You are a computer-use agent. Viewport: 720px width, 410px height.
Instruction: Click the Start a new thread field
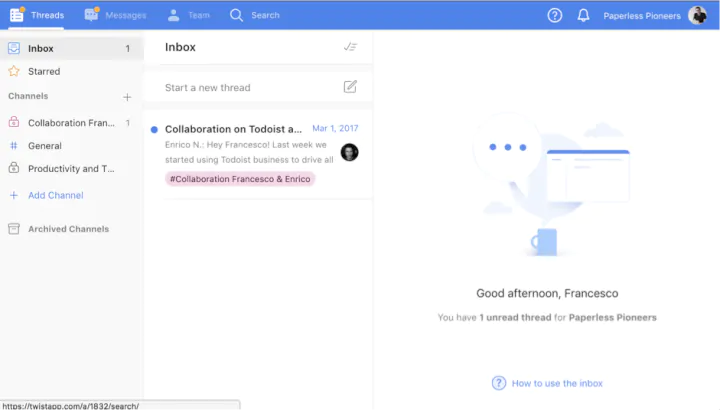[x=258, y=87]
